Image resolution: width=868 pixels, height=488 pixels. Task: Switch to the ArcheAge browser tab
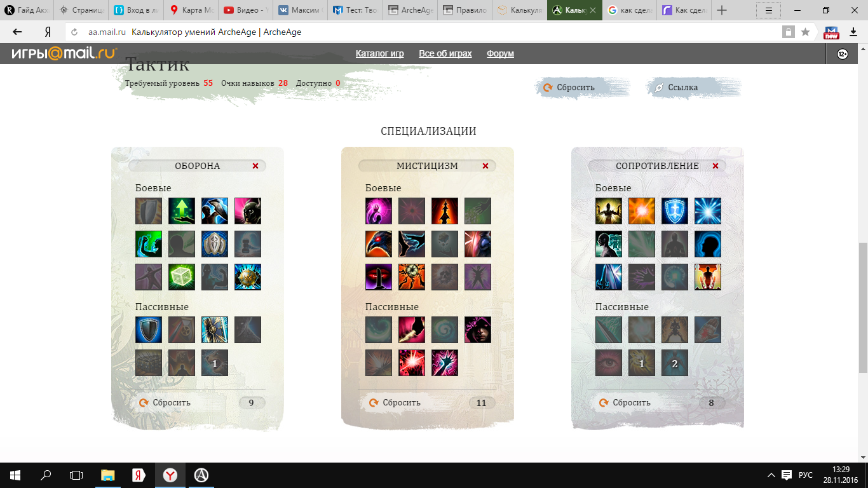(410, 10)
